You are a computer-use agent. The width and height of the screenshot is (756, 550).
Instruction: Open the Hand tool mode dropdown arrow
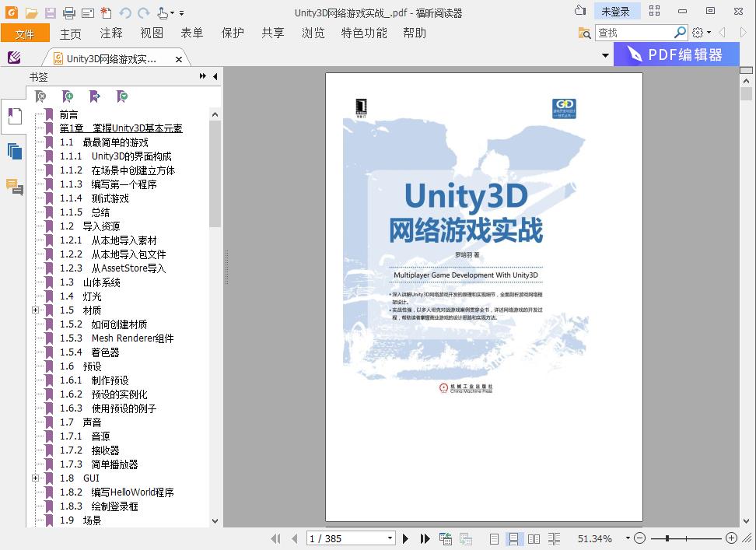point(172,13)
